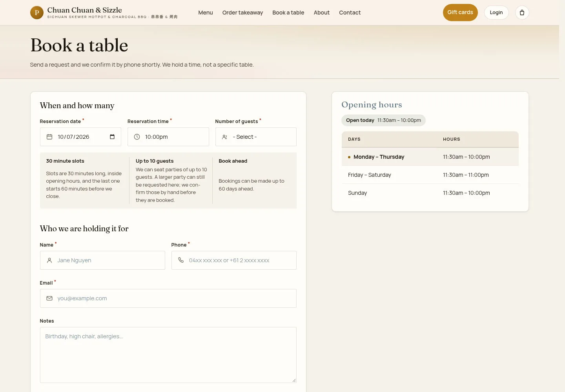Click the Login button
The height and width of the screenshot is (392, 565).
click(496, 13)
